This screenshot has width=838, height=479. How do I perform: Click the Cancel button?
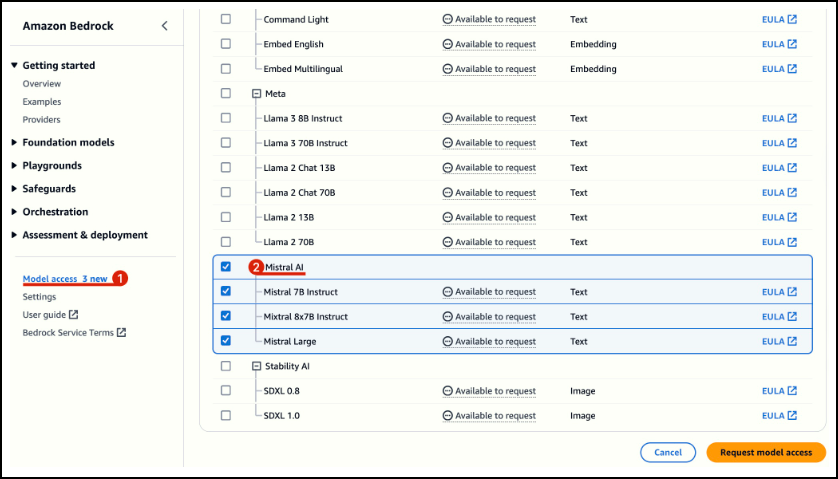(668, 452)
